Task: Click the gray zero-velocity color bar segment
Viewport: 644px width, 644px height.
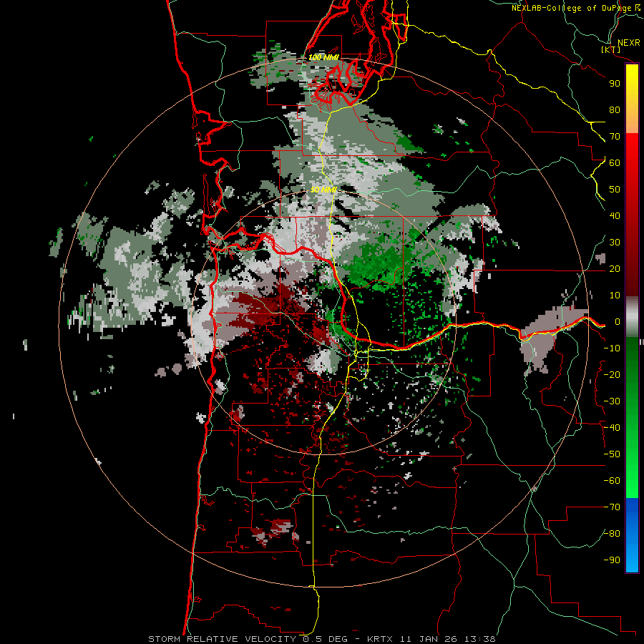Action: (x=632, y=317)
